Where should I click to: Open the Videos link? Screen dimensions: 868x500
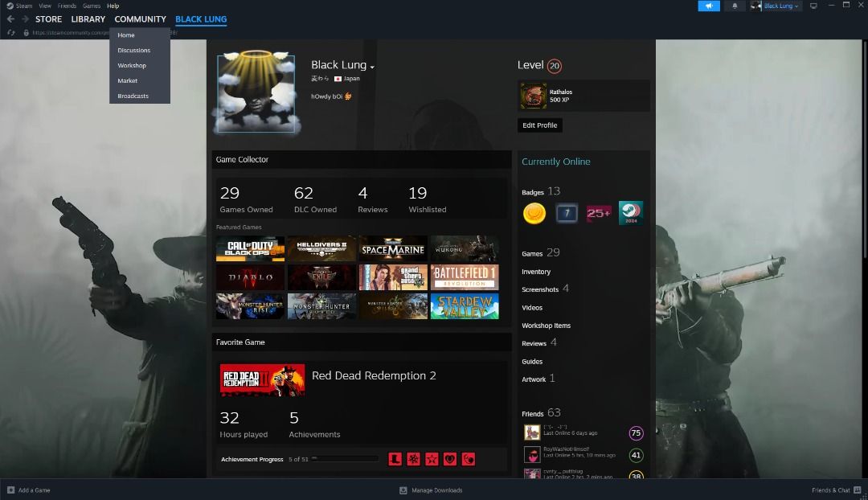(532, 308)
